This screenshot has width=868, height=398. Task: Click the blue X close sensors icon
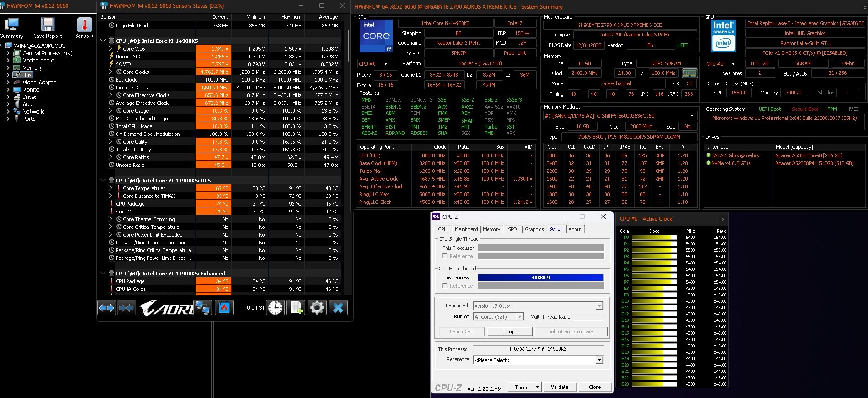[338, 308]
